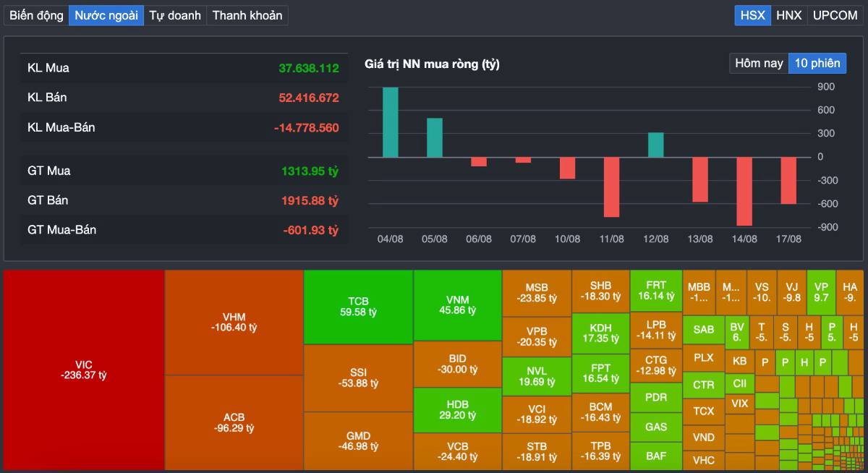
Task: Click the VPB -20.35 tỷ tile
Action: click(537, 336)
